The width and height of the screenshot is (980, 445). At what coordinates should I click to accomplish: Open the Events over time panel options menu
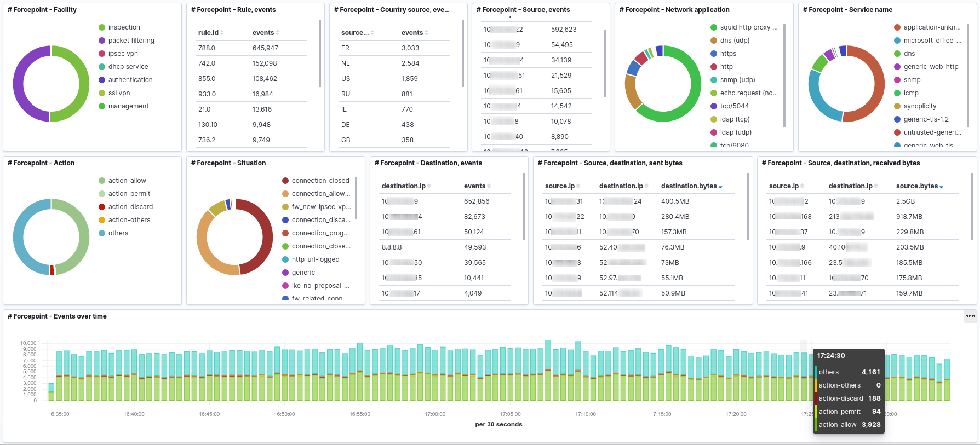click(x=970, y=316)
